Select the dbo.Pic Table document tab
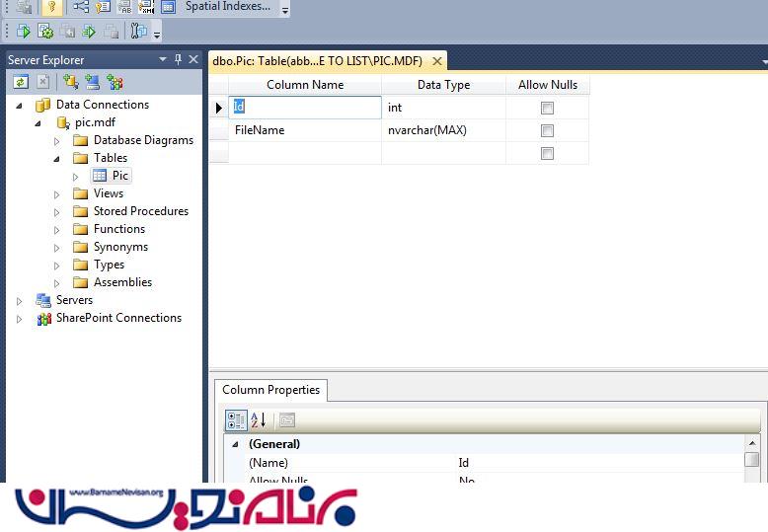The image size is (768, 532). pos(318,61)
